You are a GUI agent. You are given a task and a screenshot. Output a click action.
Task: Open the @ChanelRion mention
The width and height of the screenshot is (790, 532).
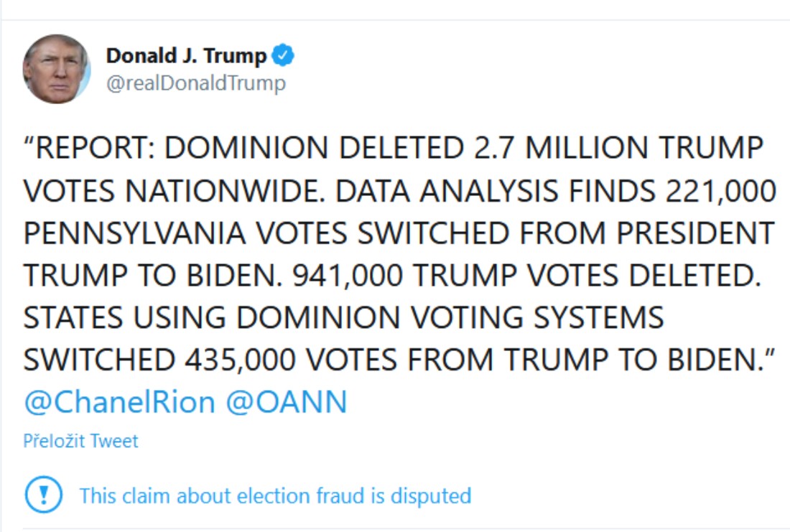tap(119, 402)
